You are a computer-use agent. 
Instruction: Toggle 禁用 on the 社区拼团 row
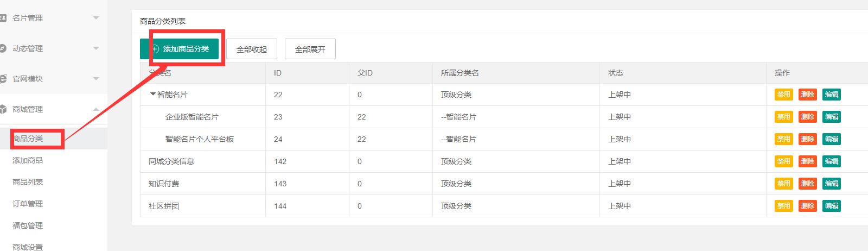pos(783,206)
